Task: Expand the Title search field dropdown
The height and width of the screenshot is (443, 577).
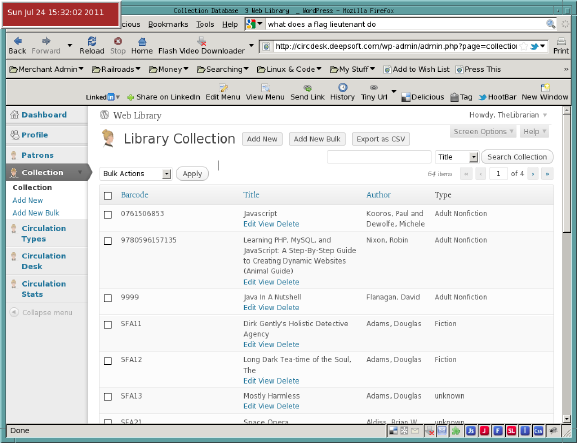Action: (457, 157)
